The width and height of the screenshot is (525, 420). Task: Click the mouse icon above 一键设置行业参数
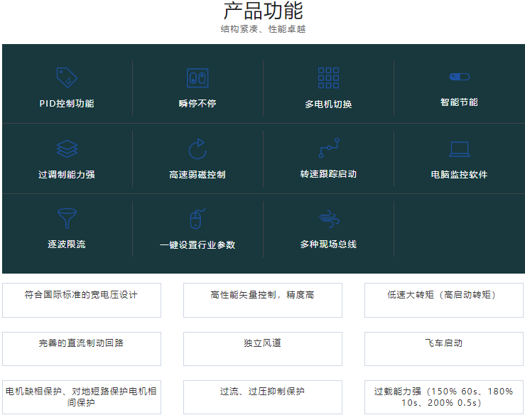pyautogui.click(x=197, y=218)
